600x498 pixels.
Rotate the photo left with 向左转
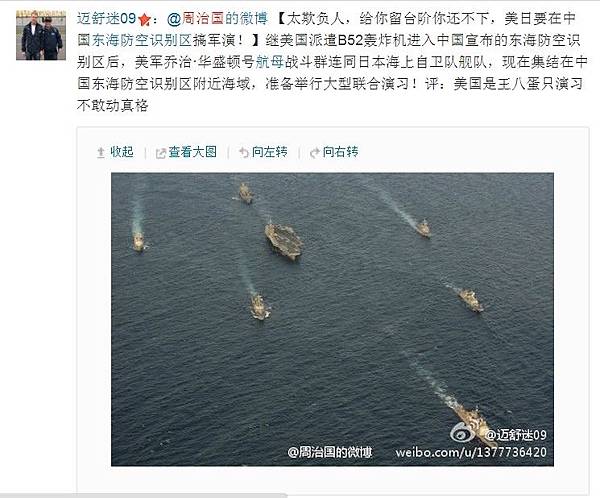point(269,152)
